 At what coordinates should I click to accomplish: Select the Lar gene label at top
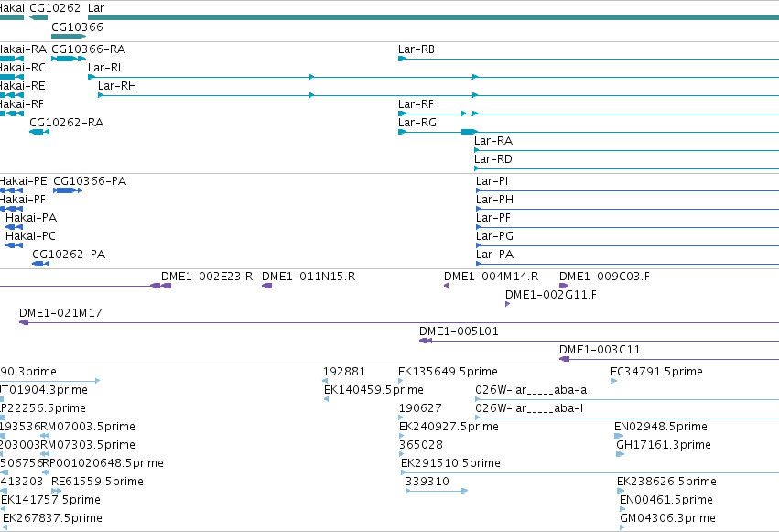coord(96,8)
